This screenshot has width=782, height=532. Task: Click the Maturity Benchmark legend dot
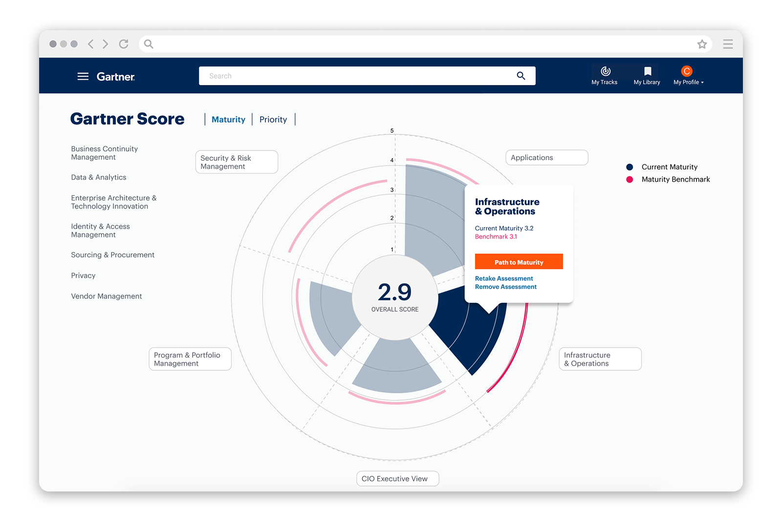click(x=630, y=180)
